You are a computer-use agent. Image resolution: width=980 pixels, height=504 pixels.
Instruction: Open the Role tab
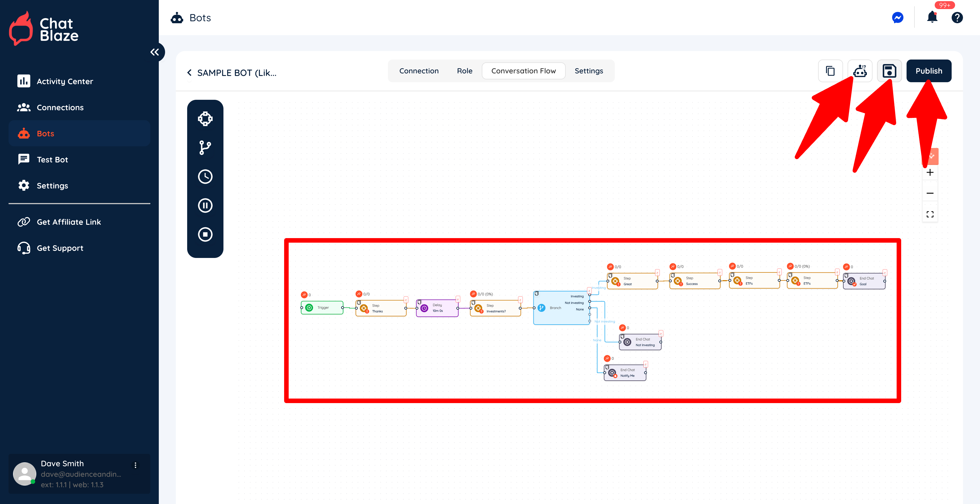coord(464,71)
